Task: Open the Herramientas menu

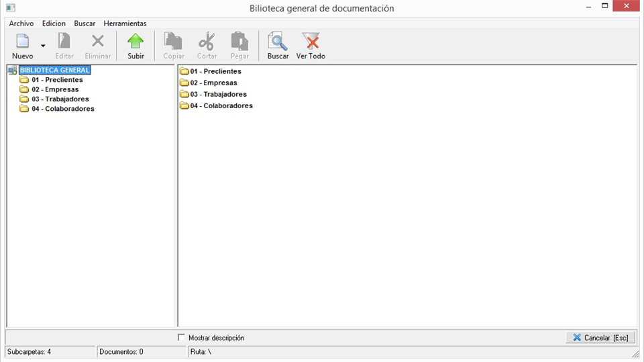Action: (x=125, y=24)
